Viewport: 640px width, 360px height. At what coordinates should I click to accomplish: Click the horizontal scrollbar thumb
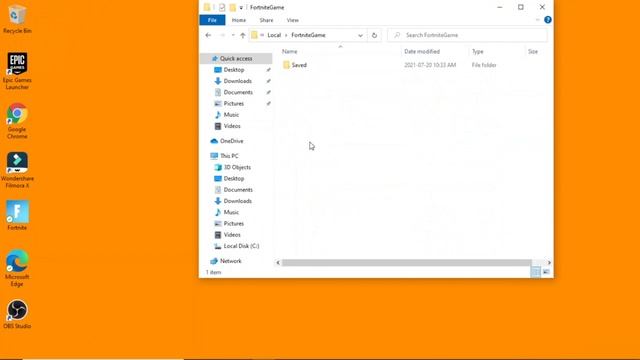[x=407, y=262]
